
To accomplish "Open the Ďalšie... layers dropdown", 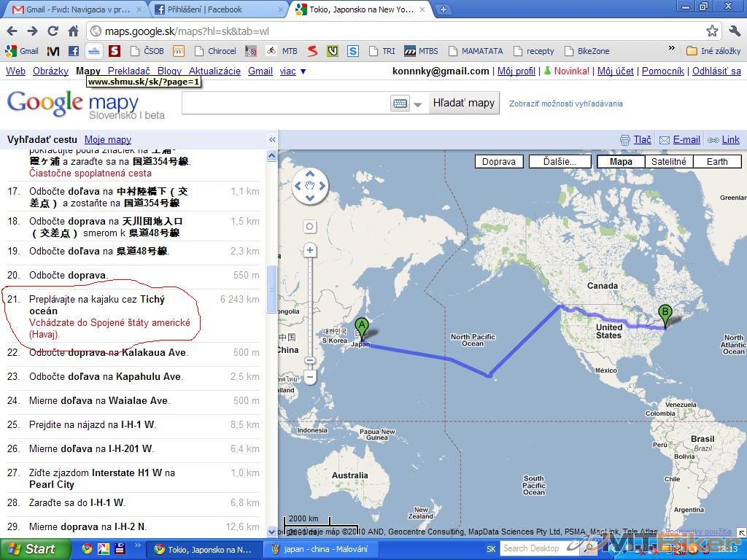I will [559, 162].
